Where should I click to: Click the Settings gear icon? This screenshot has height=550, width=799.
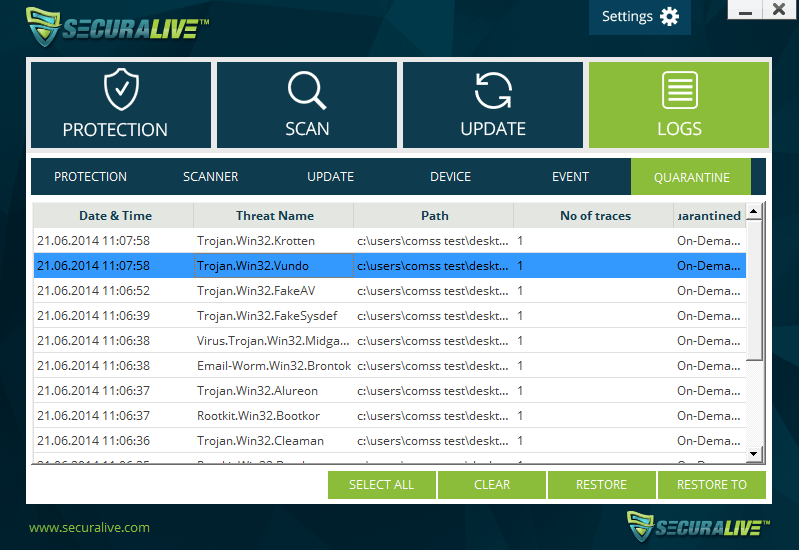pos(670,17)
